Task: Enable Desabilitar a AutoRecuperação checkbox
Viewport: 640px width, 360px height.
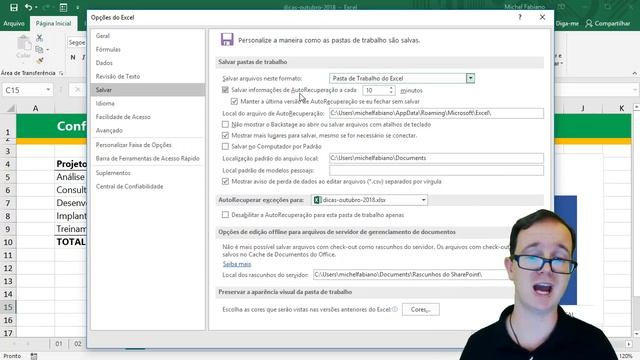Action: click(x=225, y=214)
